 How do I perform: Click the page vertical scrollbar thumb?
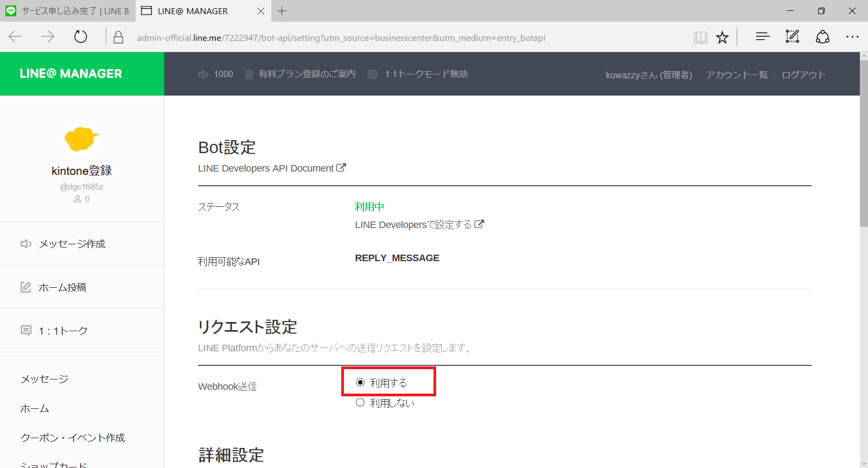864,144
